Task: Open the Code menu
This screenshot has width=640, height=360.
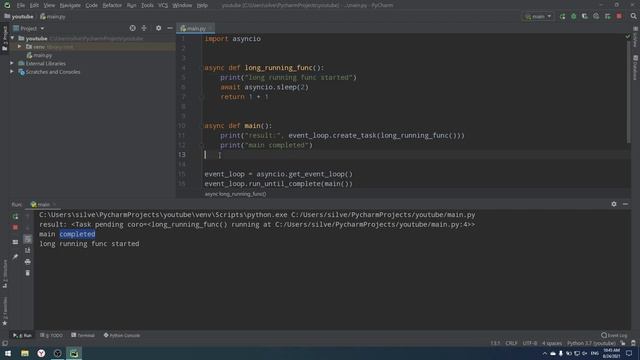Action: tap(91, 5)
